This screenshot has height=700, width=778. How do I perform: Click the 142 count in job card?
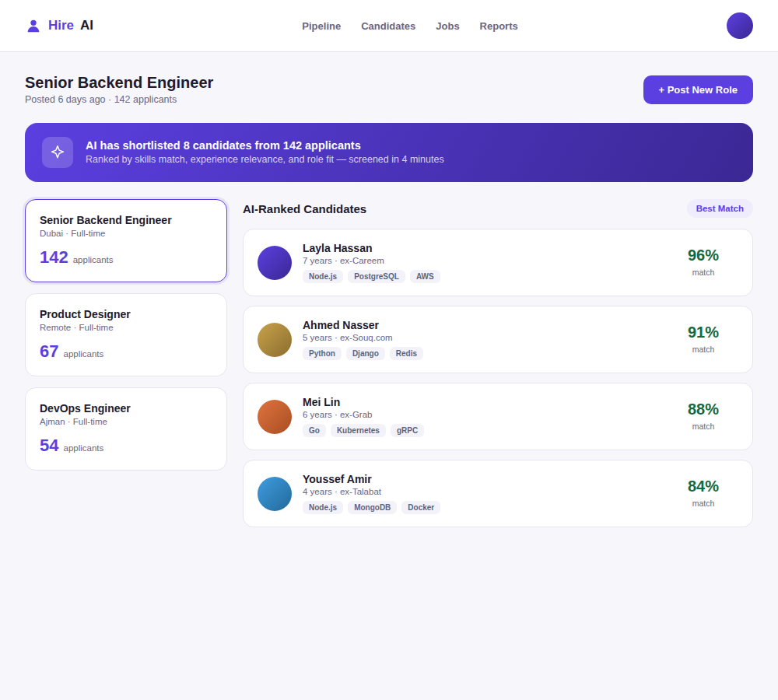pos(54,257)
